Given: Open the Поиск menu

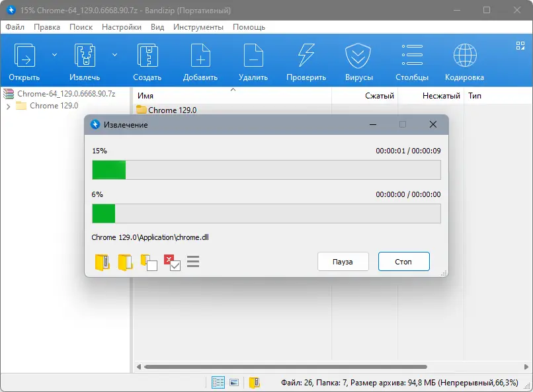Looking at the screenshot, I should tap(81, 27).
